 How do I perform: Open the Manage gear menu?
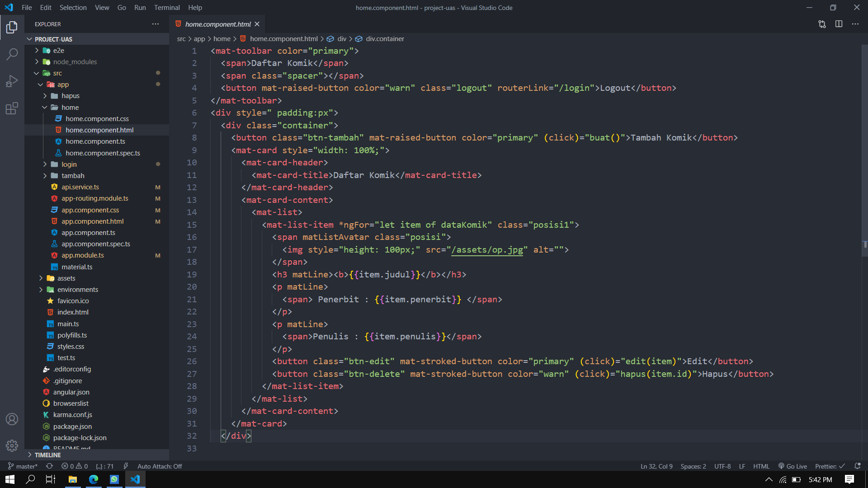pyautogui.click(x=12, y=446)
